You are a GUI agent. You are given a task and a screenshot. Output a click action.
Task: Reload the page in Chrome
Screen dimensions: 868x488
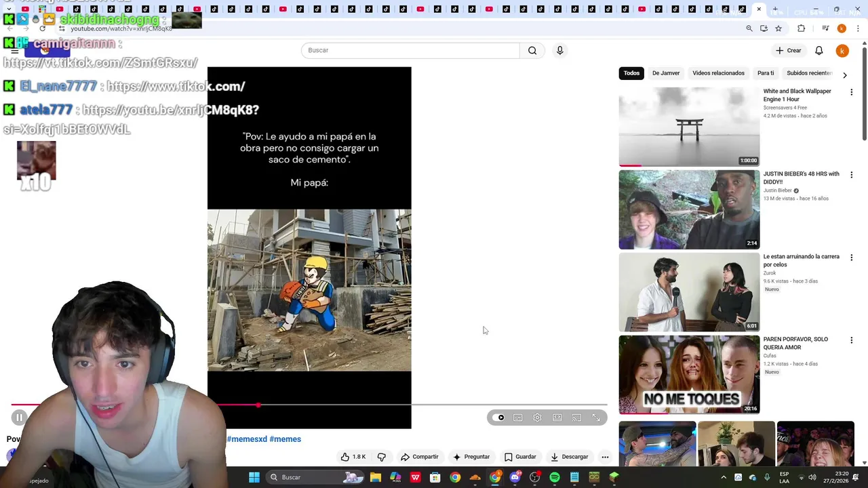coord(42,28)
